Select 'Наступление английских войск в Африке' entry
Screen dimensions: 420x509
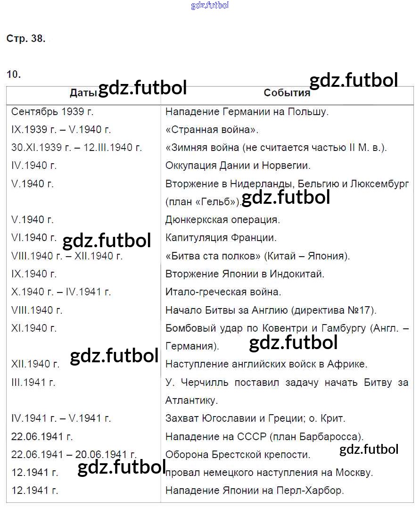266,364
